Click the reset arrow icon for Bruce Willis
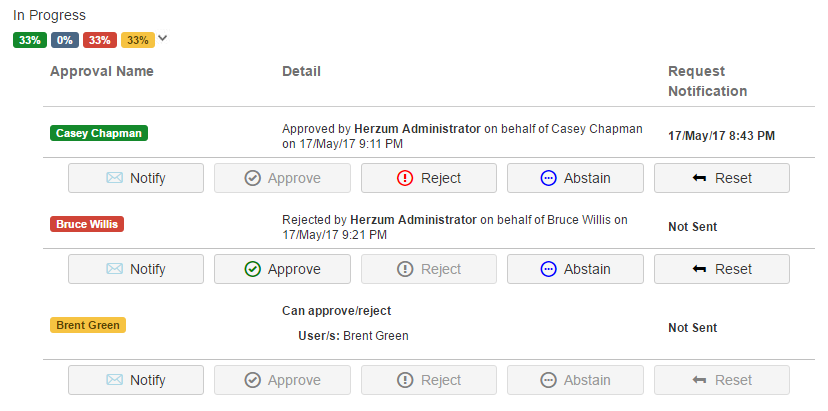Screen dimensions: 828x411 (x=700, y=269)
